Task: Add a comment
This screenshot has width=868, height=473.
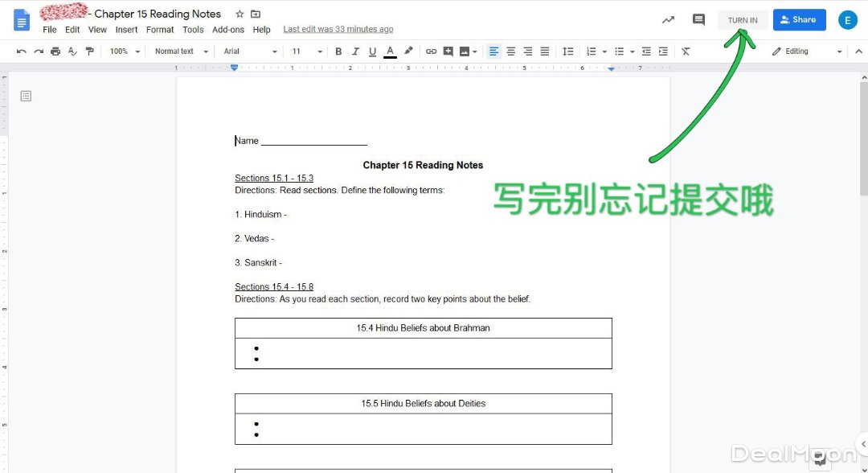Action: pyautogui.click(x=449, y=51)
